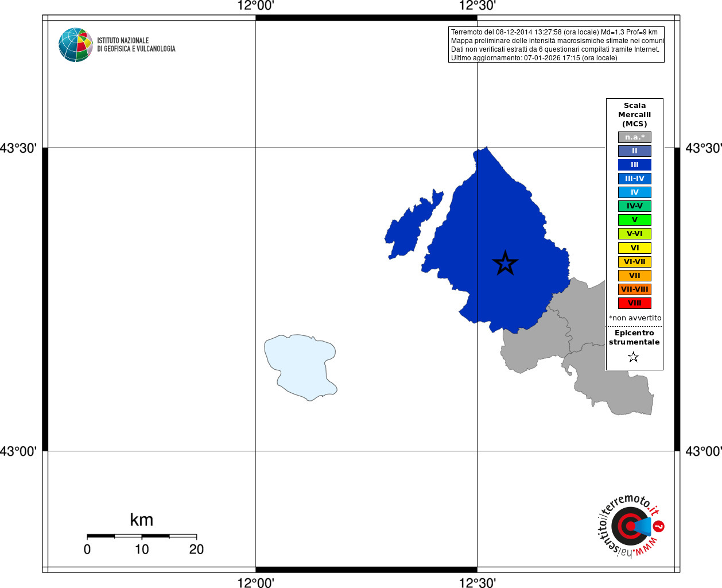Click the scale bar '0' value
Screen dimensions: 722x588
click(x=87, y=550)
